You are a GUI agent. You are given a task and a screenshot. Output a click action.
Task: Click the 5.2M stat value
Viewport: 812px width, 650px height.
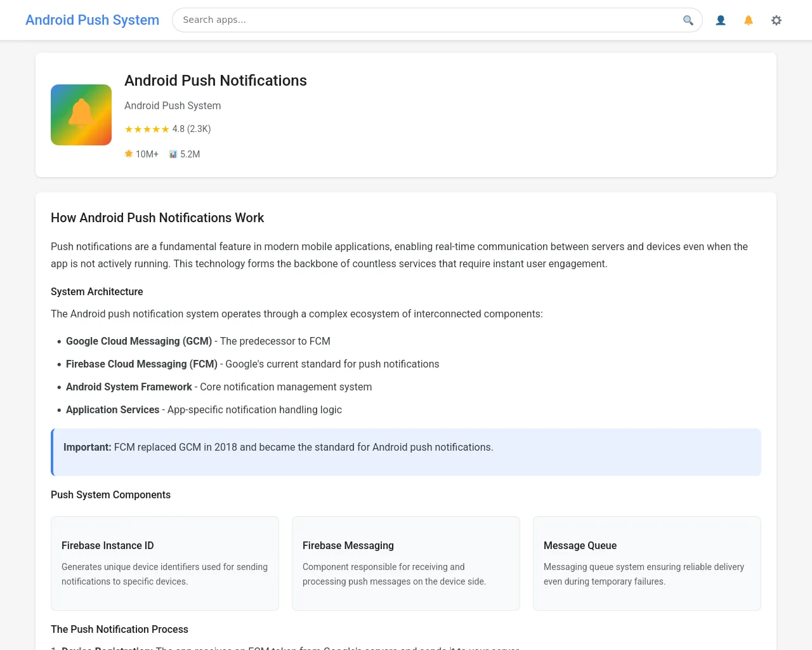(x=190, y=154)
